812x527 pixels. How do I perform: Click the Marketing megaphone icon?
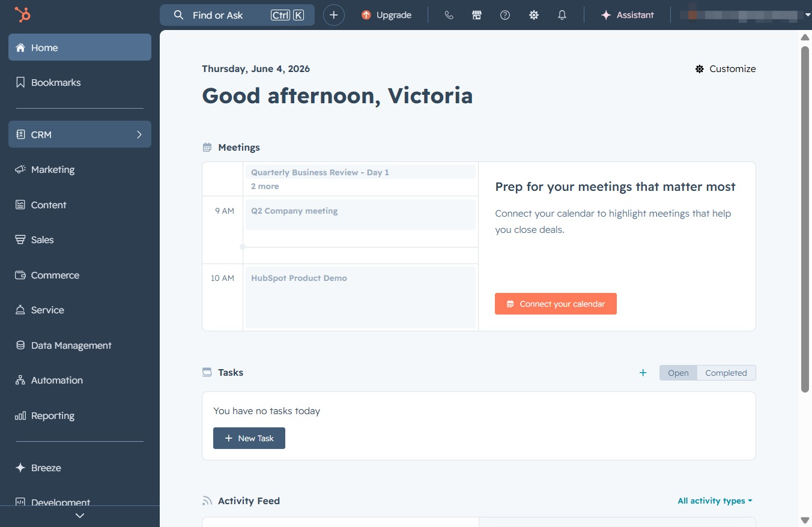pos(20,169)
